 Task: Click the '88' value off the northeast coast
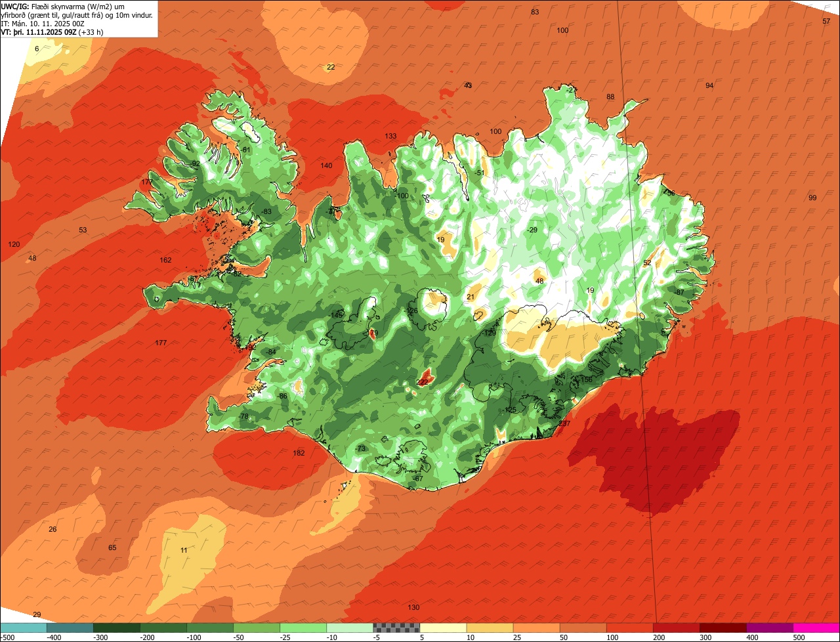[610, 96]
